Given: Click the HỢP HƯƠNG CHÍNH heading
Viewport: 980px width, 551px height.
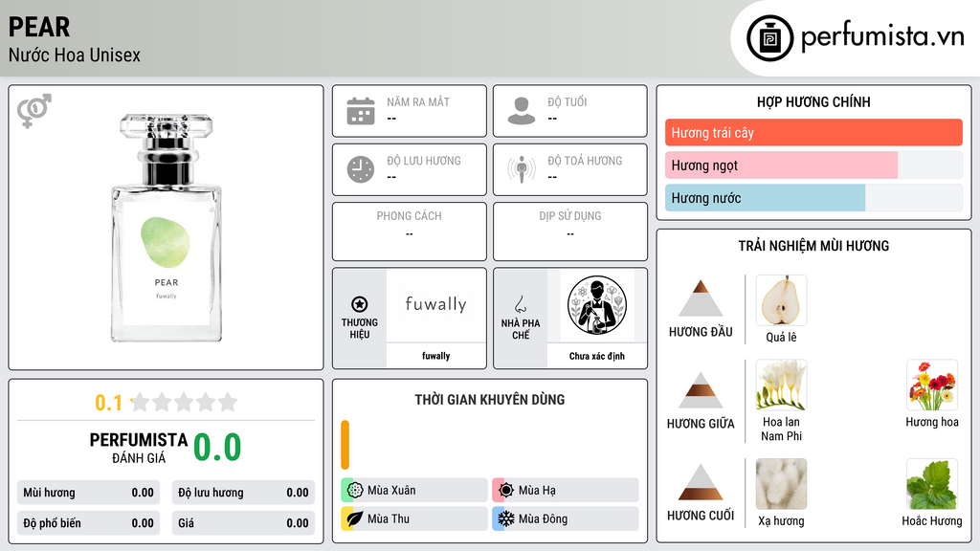Looking at the screenshot, I should tap(813, 101).
